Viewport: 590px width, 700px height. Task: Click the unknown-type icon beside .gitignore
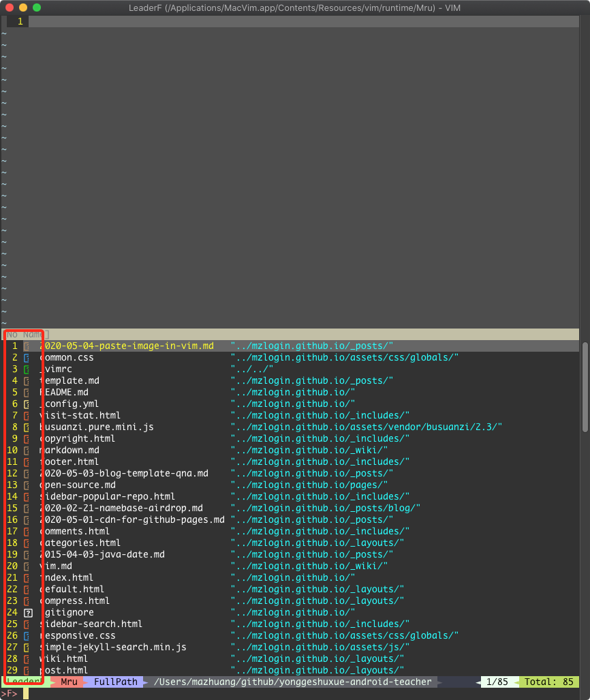point(27,612)
